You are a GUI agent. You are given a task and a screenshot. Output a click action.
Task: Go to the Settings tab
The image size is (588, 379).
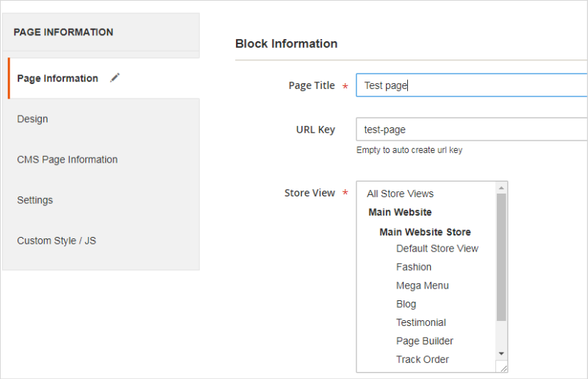35,200
